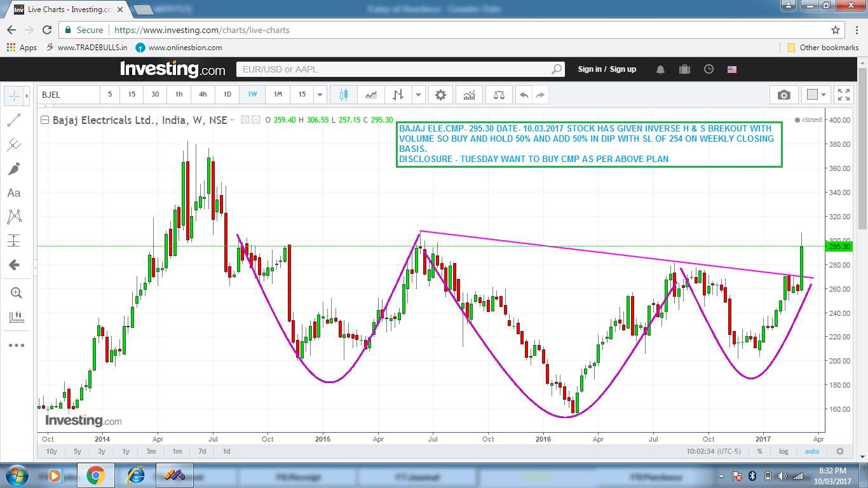
Task: Switch to 1D interval
Action: [x=227, y=95]
